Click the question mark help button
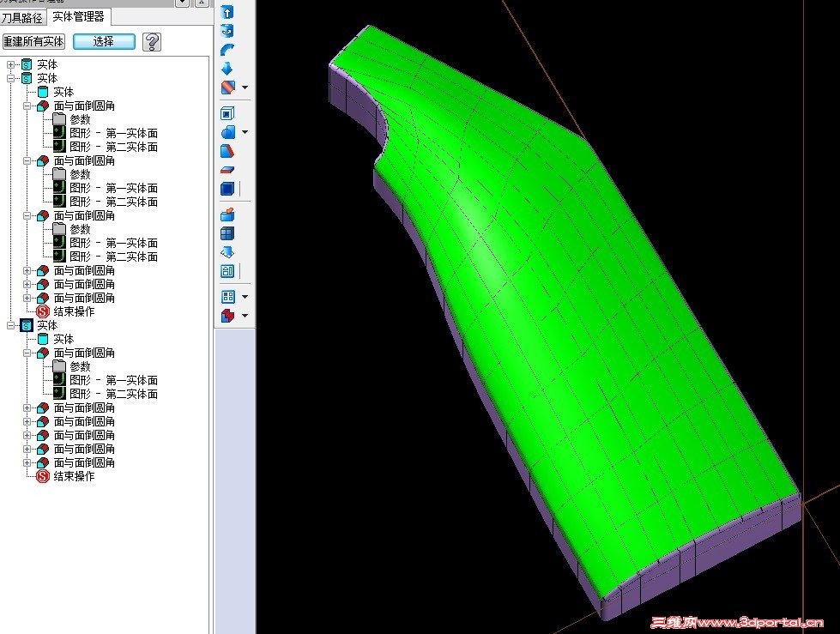 152,42
